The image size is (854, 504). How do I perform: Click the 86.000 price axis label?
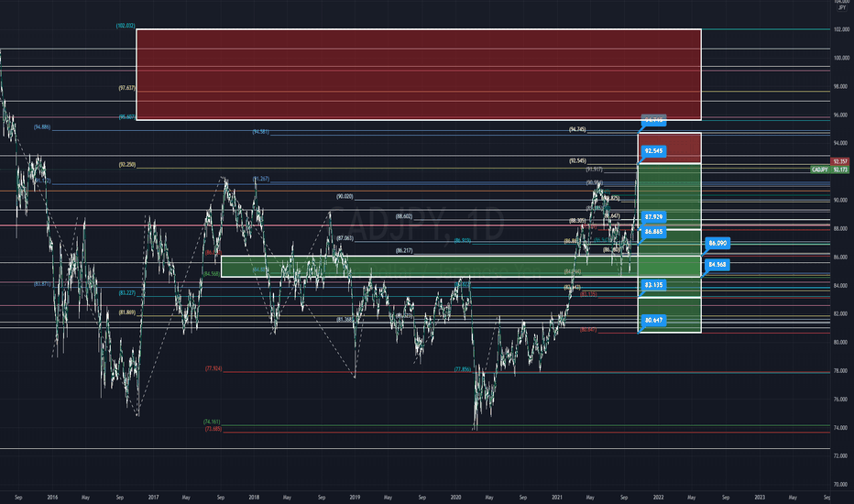click(841, 257)
